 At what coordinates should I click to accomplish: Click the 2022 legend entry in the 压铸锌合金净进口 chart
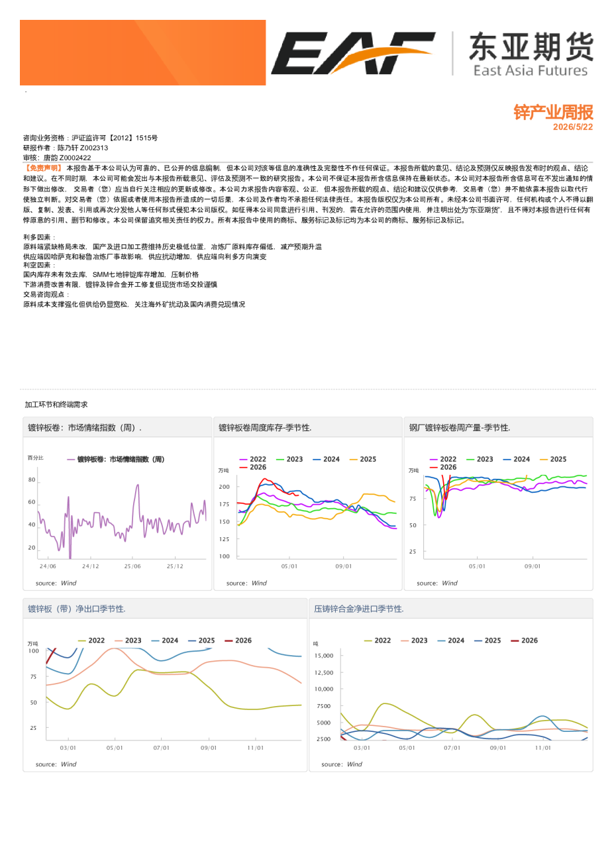tap(378, 640)
